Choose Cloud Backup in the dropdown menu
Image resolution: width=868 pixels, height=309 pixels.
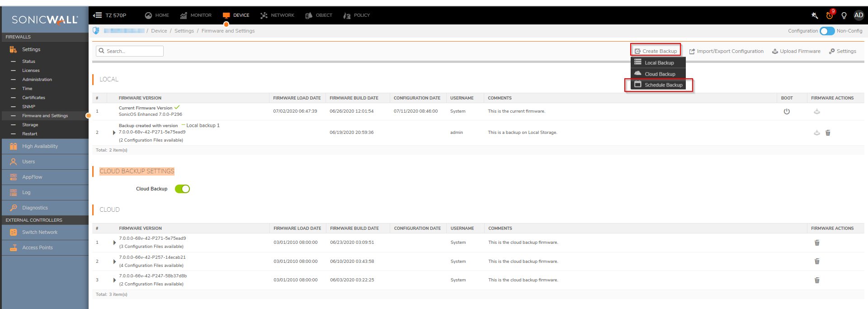[x=660, y=74]
